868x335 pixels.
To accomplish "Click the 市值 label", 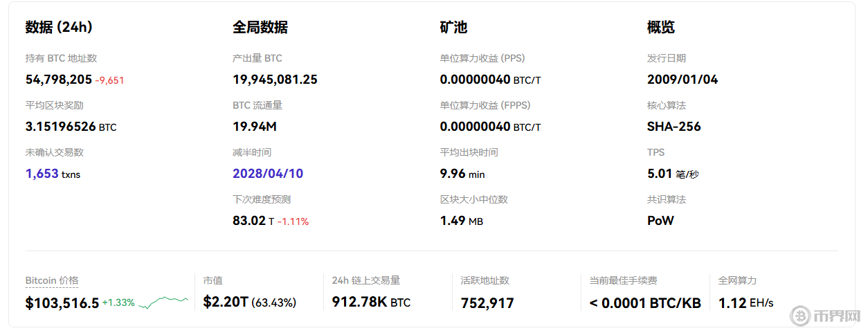I will pos(213,280).
